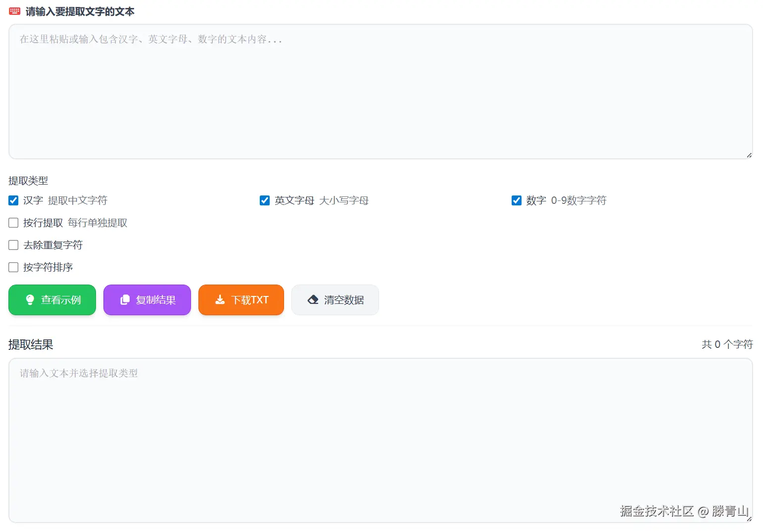Screen dimensions: 763x532
Task: Click the resize handle of the input textarea
Action: pyautogui.click(x=748, y=154)
